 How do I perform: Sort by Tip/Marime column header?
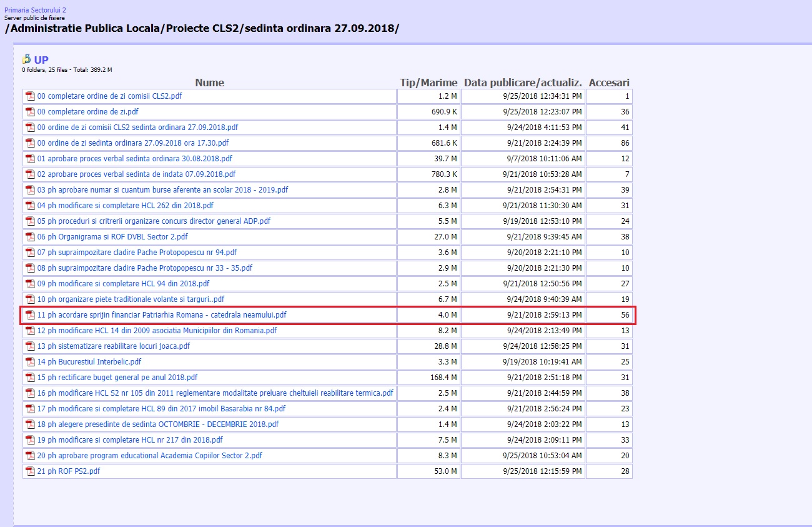tap(428, 83)
